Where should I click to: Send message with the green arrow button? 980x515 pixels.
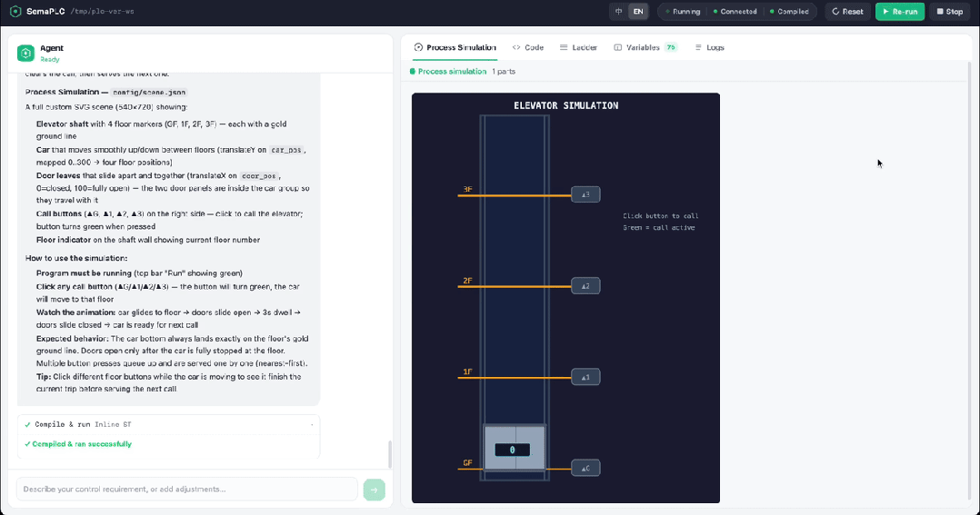click(x=374, y=490)
